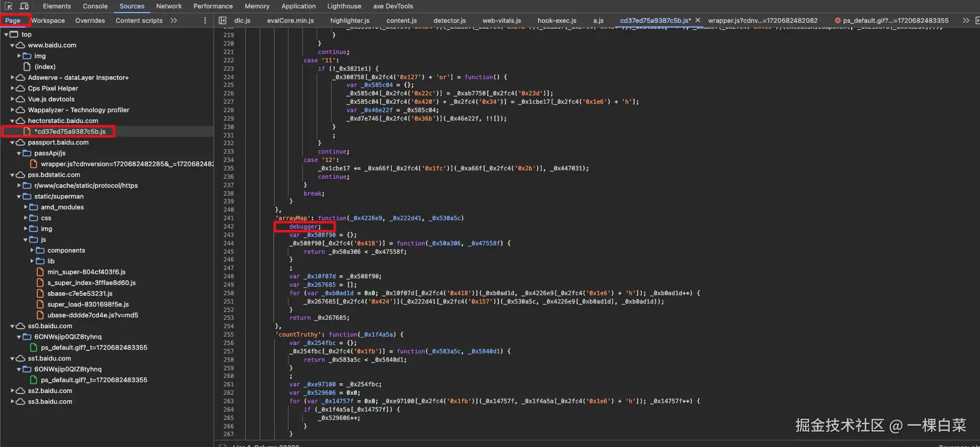
Task: Select the Overrides navigator tab
Action: [90, 20]
